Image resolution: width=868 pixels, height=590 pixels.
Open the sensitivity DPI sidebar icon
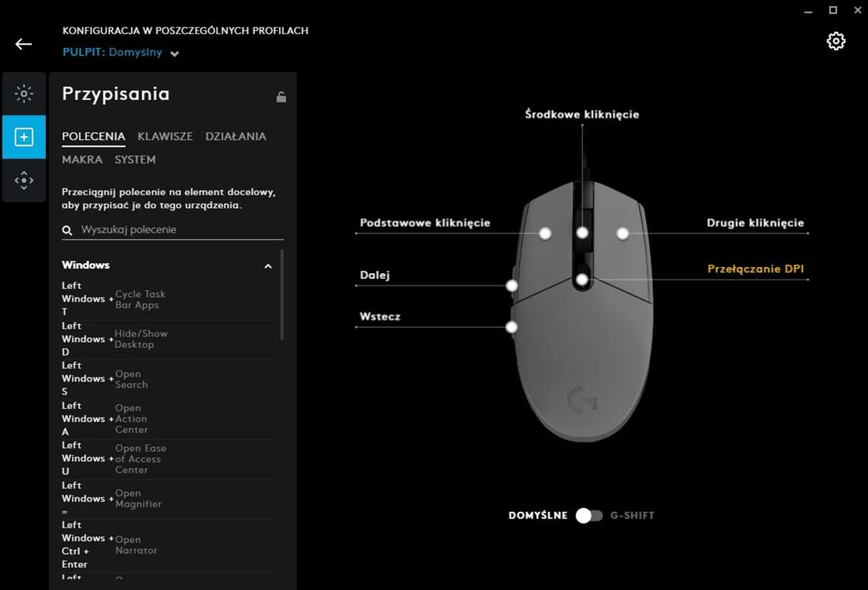[x=24, y=180]
